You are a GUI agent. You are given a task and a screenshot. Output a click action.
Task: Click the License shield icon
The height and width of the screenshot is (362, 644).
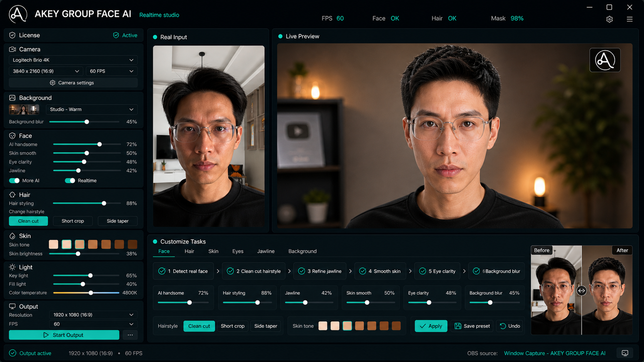tap(12, 35)
